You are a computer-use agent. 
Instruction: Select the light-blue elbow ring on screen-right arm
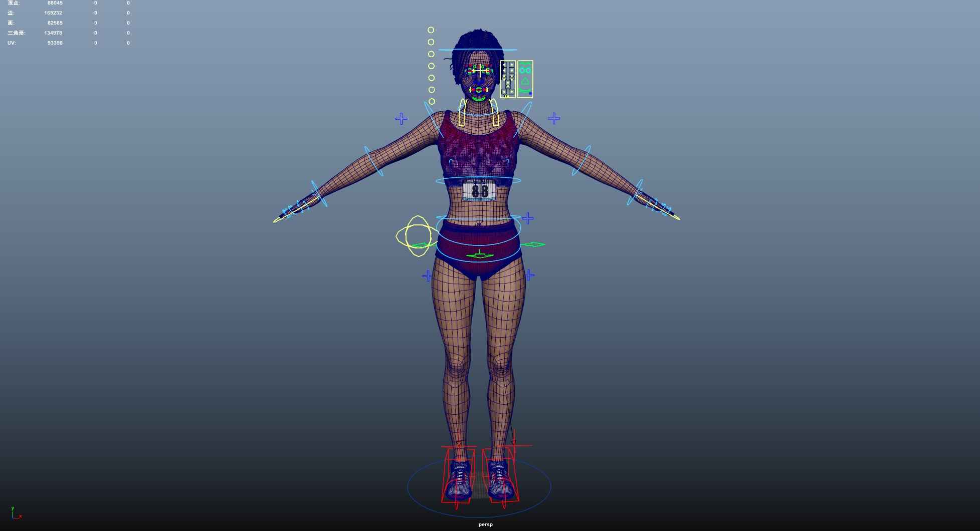pos(581,160)
